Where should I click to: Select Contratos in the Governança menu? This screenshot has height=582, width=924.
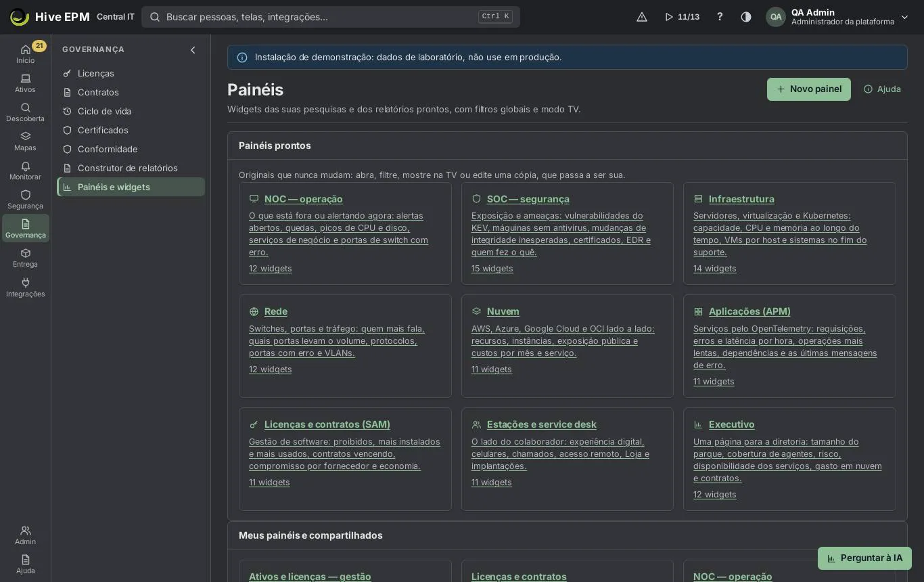click(131, 92)
